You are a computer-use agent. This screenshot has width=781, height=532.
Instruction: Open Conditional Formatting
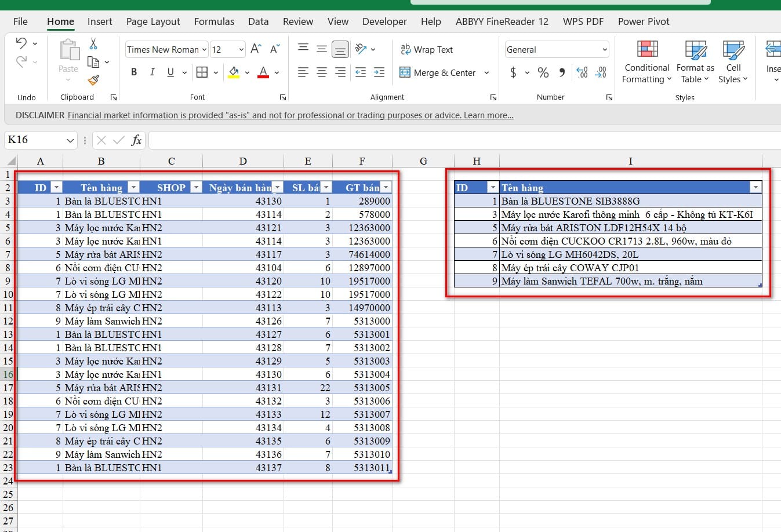[x=647, y=62]
